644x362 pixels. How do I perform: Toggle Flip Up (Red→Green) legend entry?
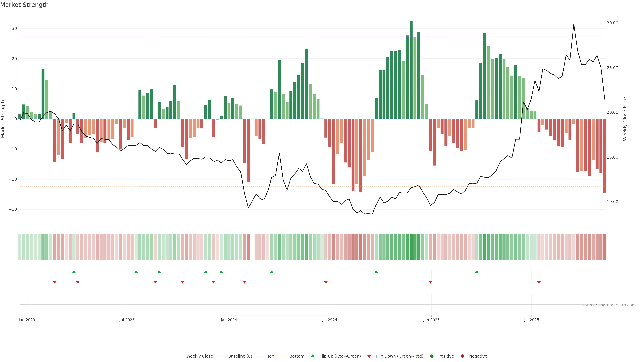point(340,356)
